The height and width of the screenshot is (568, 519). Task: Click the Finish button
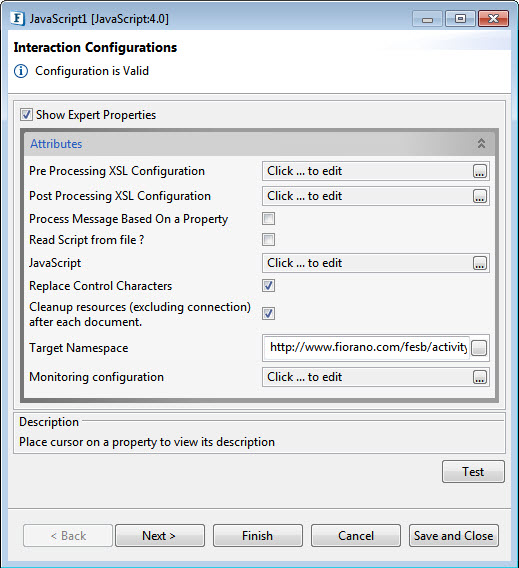(258, 535)
